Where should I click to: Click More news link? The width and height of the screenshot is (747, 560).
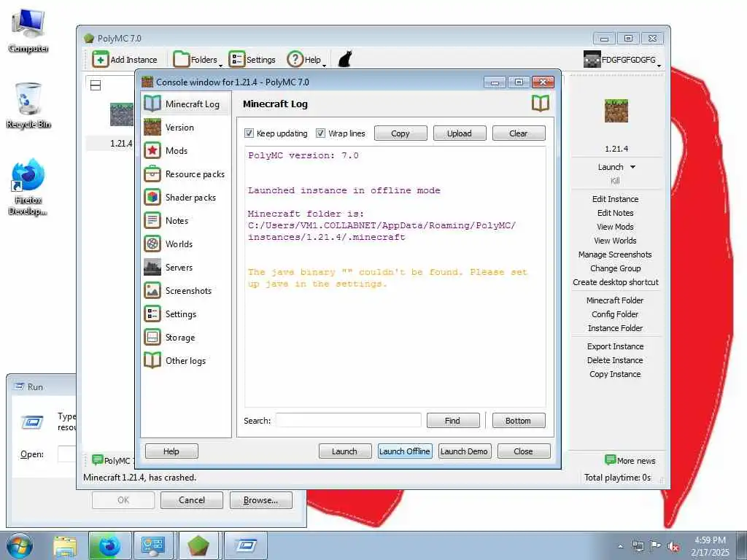coord(630,461)
